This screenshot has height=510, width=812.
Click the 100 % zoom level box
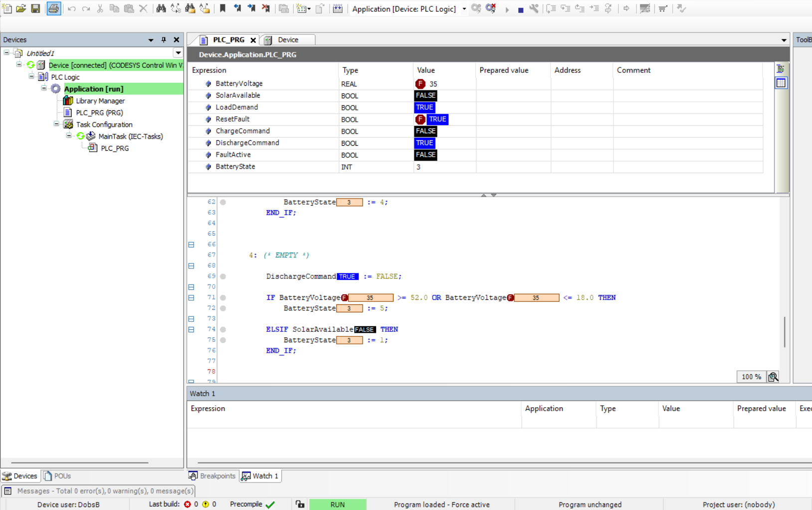pos(751,377)
